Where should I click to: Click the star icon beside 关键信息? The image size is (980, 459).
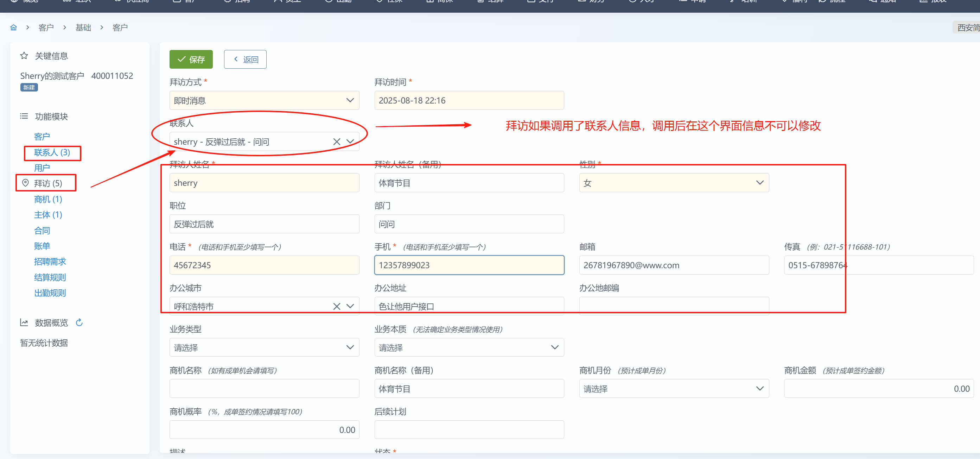(x=24, y=56)
